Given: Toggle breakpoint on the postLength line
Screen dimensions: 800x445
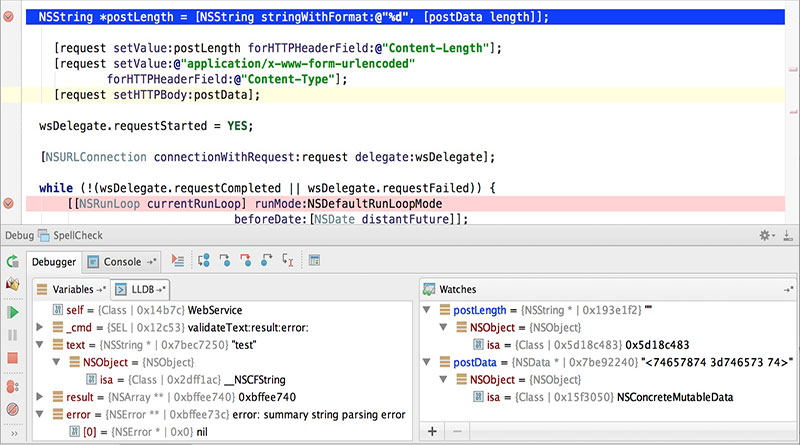Looking at the screenshot, I should point(10,19).
